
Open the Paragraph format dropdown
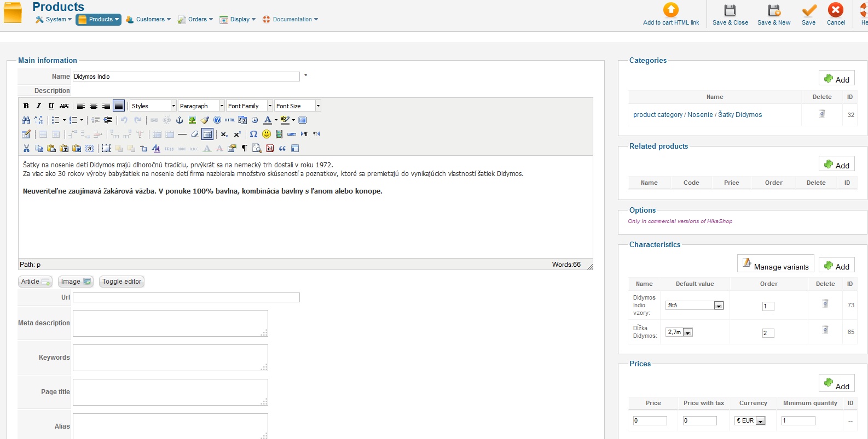click(x=201, y=106)
